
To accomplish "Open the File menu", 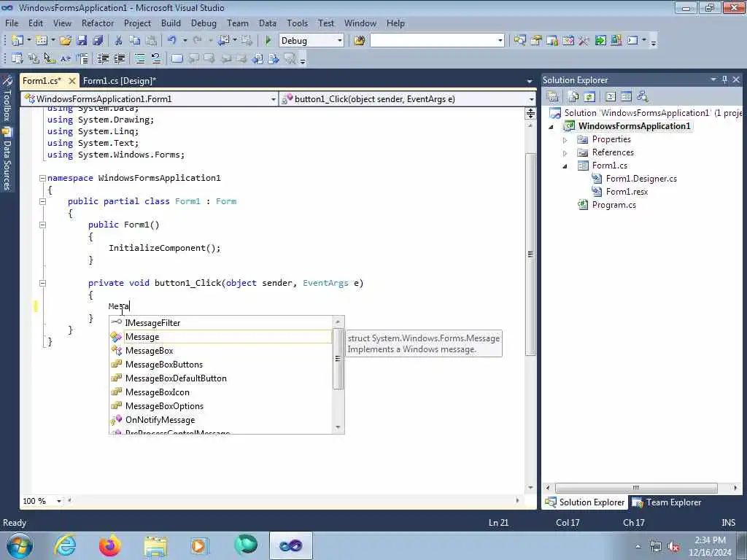I will tap(12, 23).
